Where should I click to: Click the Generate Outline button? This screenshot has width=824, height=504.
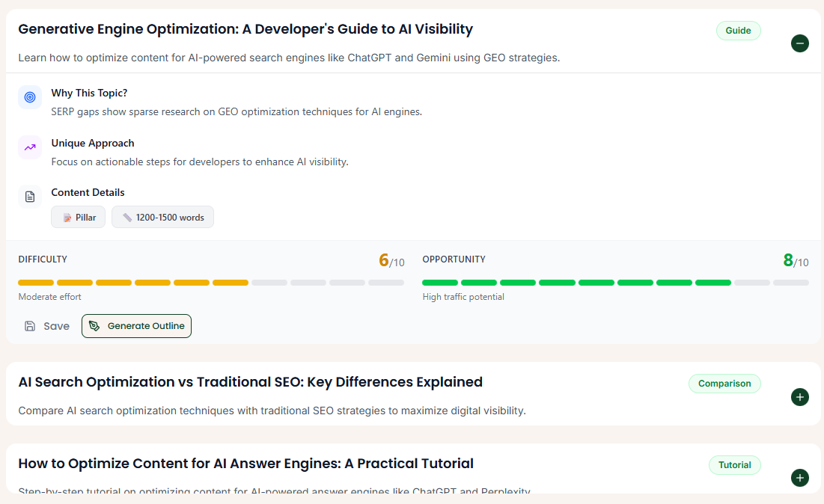(136, 326)
